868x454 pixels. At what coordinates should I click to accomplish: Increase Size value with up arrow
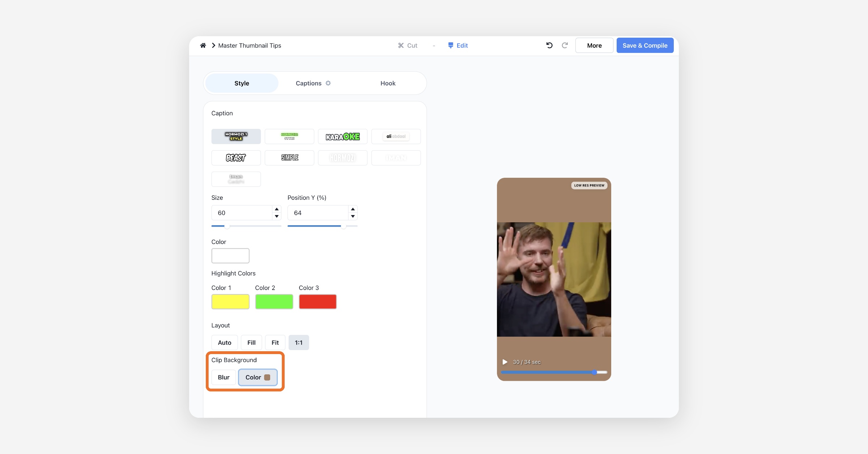277,209
